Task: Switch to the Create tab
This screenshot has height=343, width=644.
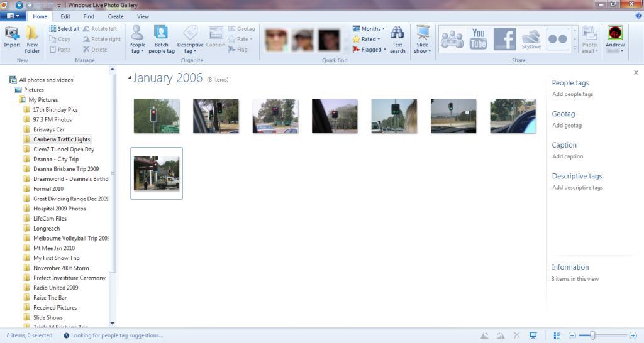Action: tap(116, 16)
